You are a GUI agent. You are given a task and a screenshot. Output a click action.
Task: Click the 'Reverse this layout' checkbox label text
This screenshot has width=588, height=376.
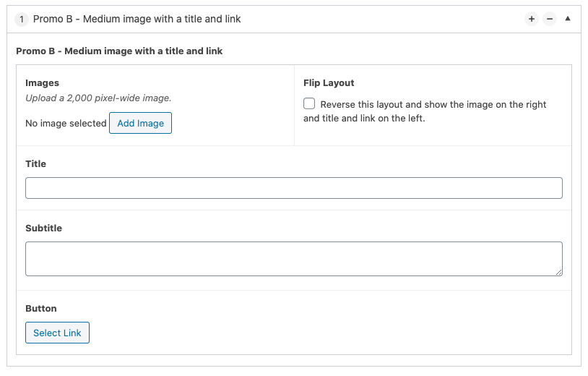[433, 105]
